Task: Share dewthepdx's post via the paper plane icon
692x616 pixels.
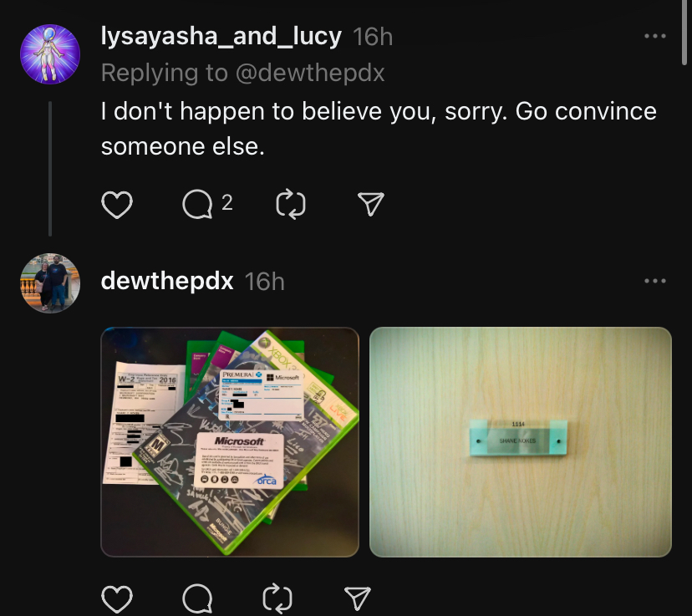Action: coord(357,598)
